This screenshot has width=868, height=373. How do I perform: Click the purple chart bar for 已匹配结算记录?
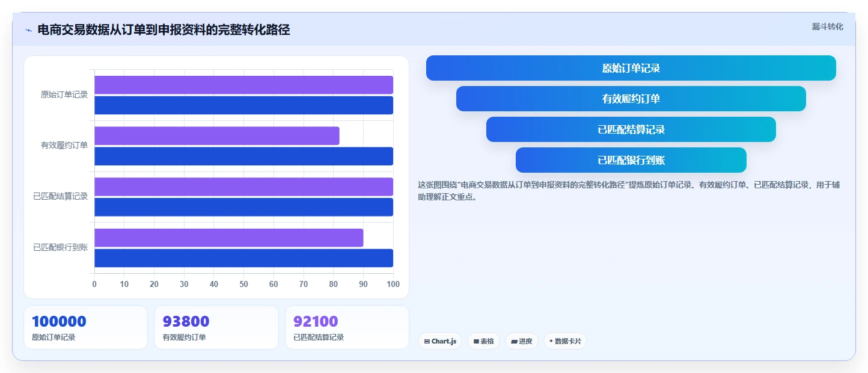point(243,186)
